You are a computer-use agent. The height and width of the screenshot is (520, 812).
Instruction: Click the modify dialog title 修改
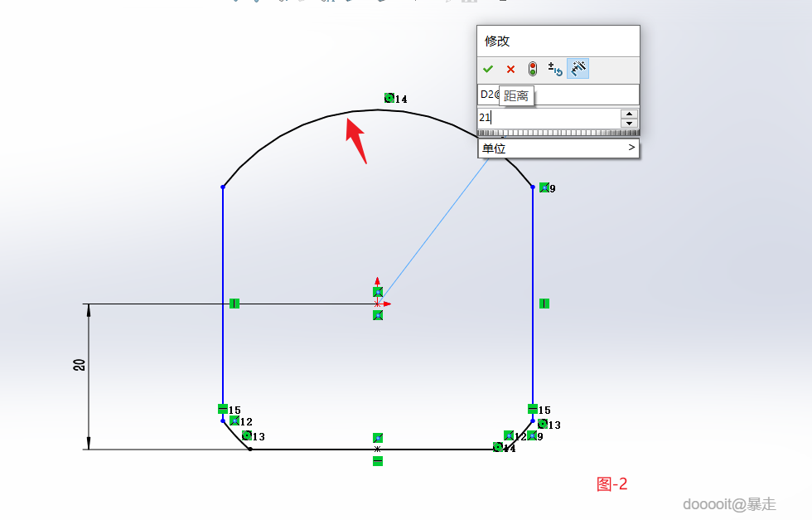click(x=497, y=41)
